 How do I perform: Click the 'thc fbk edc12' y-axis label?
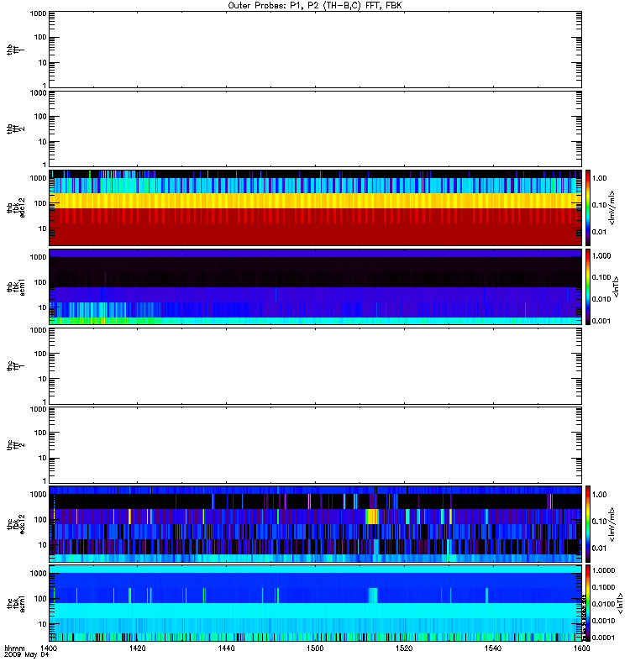(16, 523)
